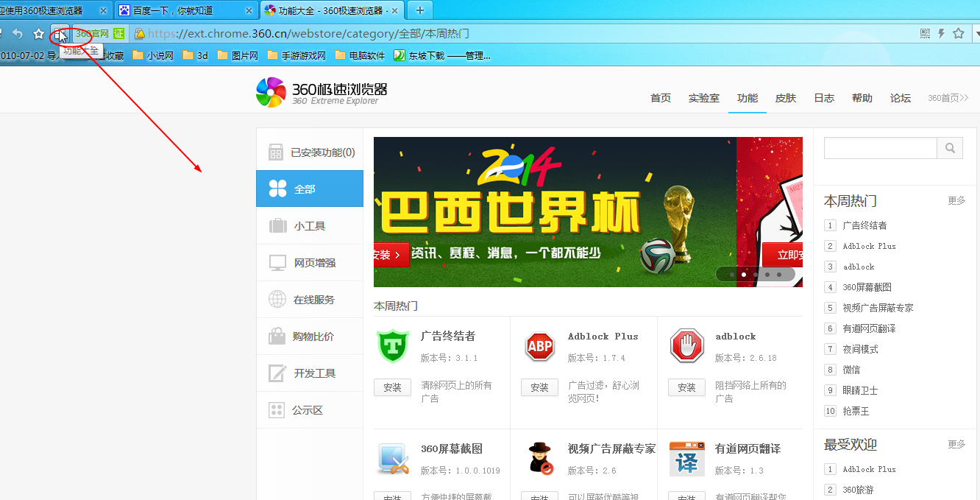Go to 首页 in site navigation
The width and height of the screenshot is (980, 500).
coord(661,98)
